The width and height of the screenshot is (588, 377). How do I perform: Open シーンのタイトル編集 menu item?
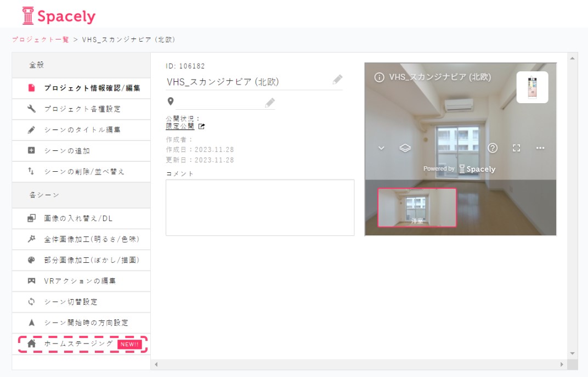pos(81,130)
